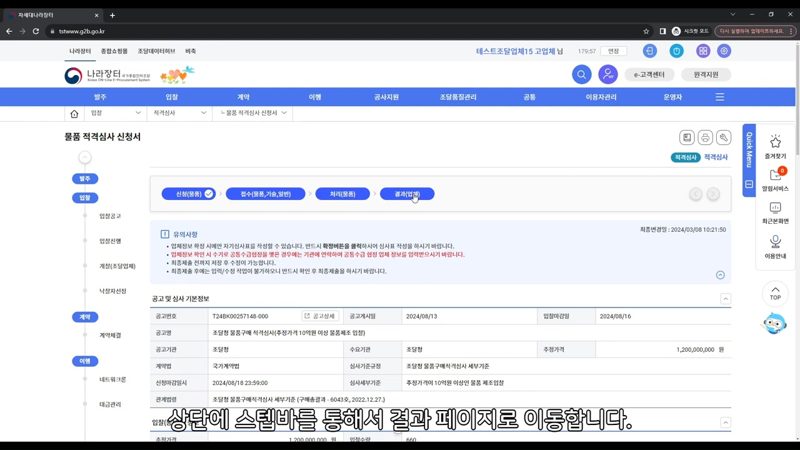Click the TOP scroll-to-top button
800x450 pixels.
(775, 293)
